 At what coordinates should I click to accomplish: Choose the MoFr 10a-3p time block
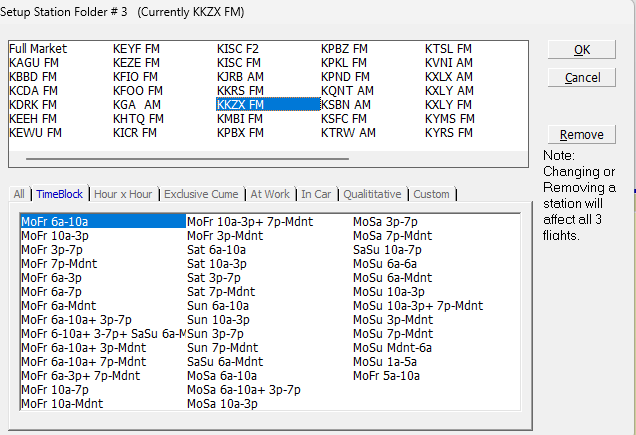tap(55, 236)
